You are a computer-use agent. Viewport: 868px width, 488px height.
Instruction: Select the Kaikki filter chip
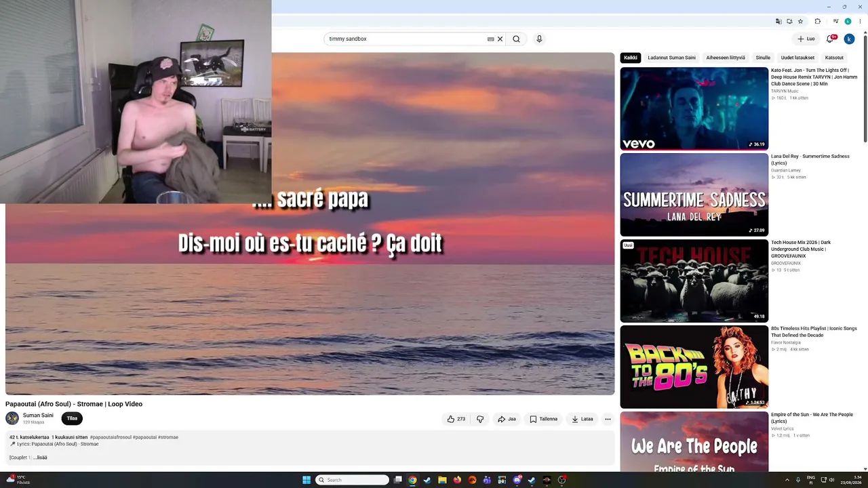[631, 58]
